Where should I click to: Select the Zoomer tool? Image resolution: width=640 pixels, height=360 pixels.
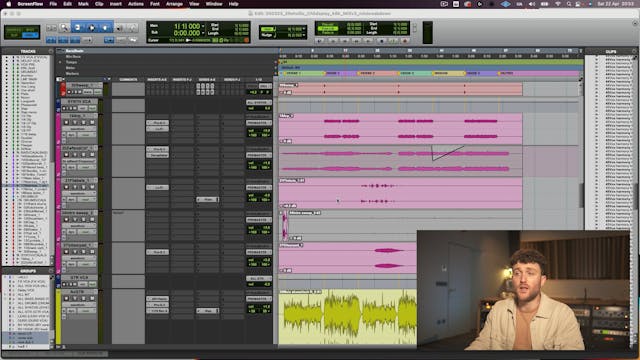(64, 28)
